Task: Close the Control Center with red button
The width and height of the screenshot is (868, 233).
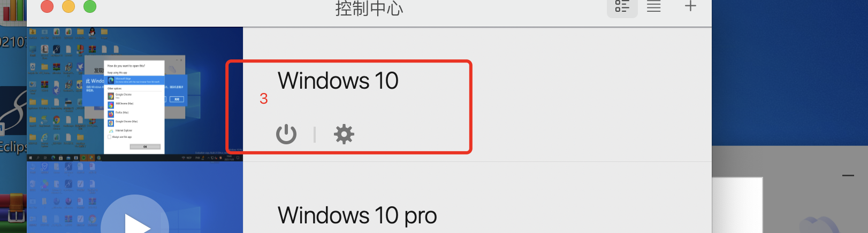Action: click(47, 6)
